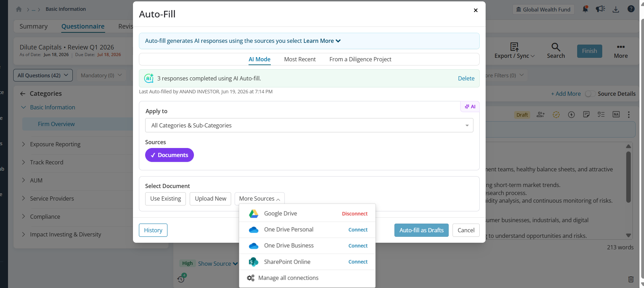Switch to AI Mode tab
The image size is (644, 288).
coord(259,59)
